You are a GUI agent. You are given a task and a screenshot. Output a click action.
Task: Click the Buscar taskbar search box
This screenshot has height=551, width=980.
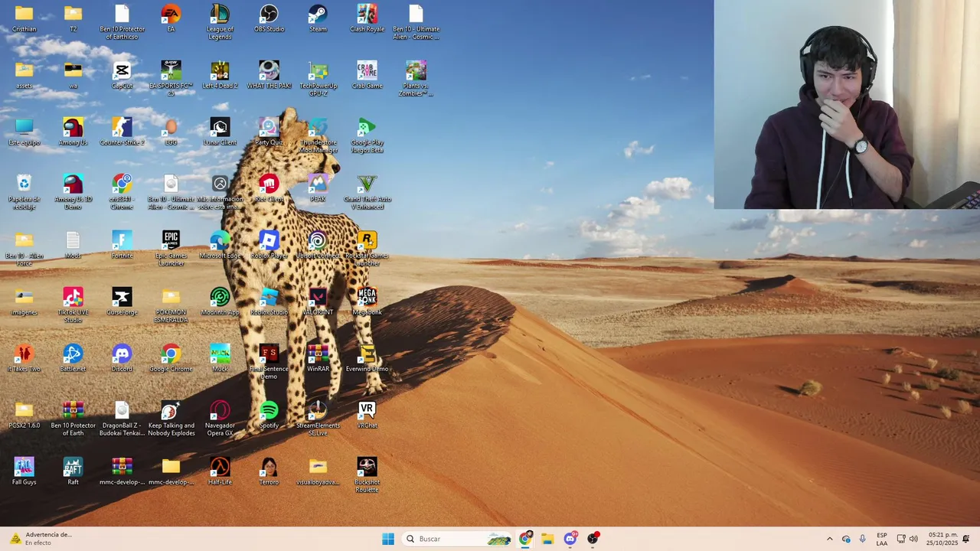(x=457, y=539)
